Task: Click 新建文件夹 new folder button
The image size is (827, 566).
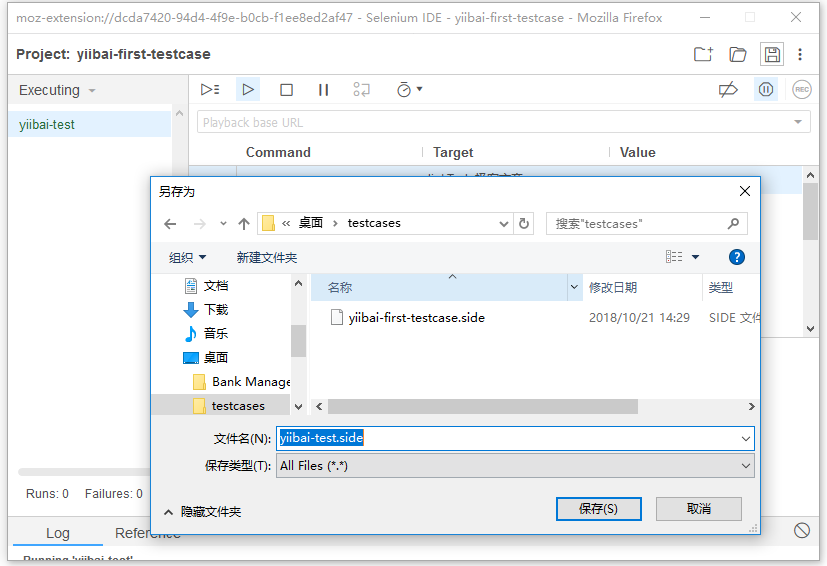Action: pos(267,257)
